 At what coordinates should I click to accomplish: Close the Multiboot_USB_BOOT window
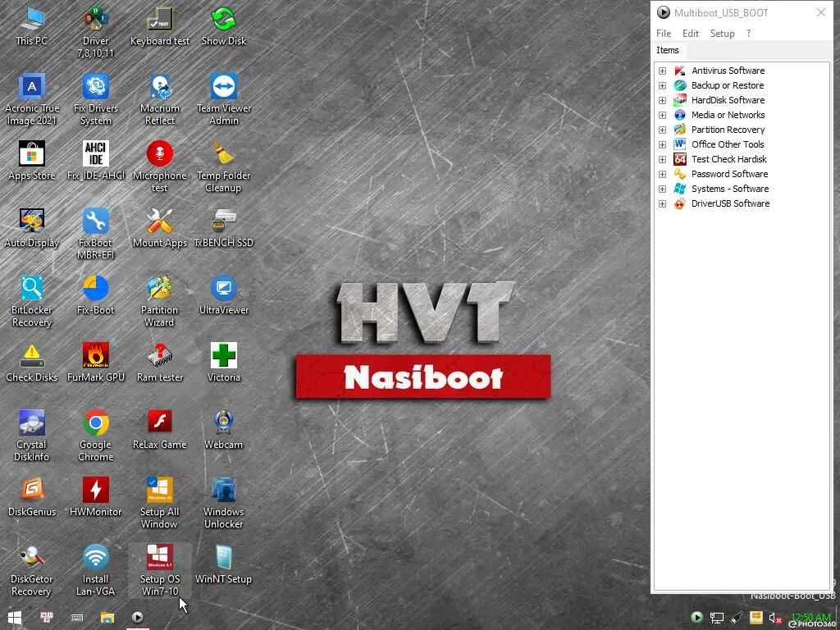coord(820,12)
